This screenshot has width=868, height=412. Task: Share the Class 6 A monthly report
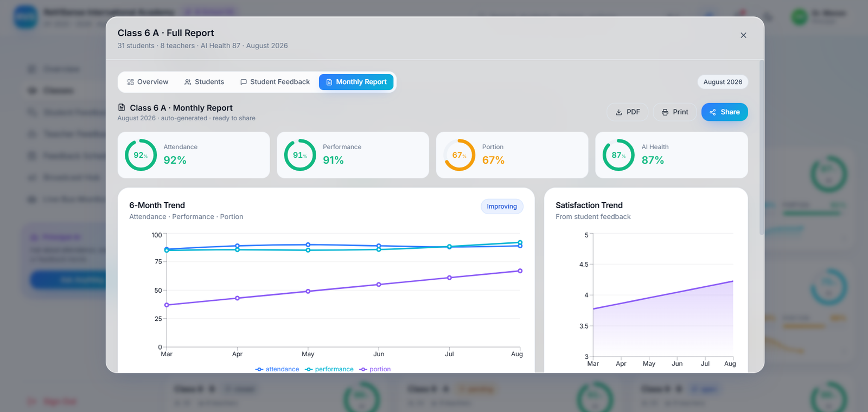tap(725, 112)
